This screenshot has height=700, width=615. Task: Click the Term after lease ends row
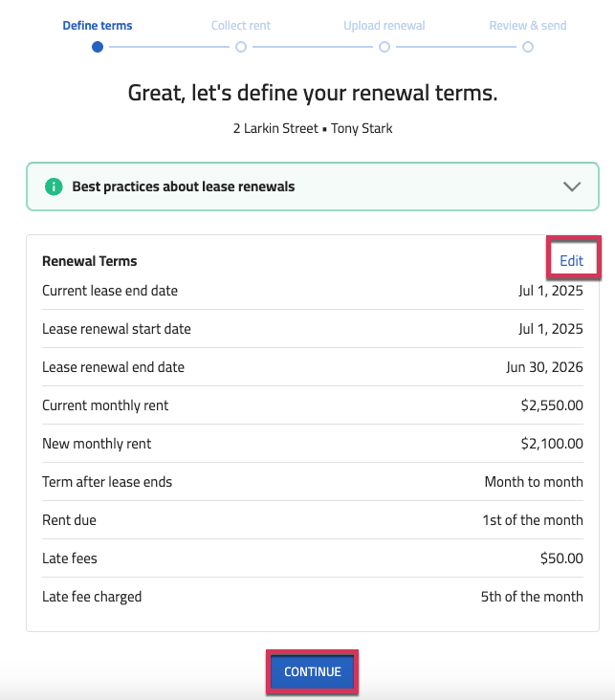313,482
